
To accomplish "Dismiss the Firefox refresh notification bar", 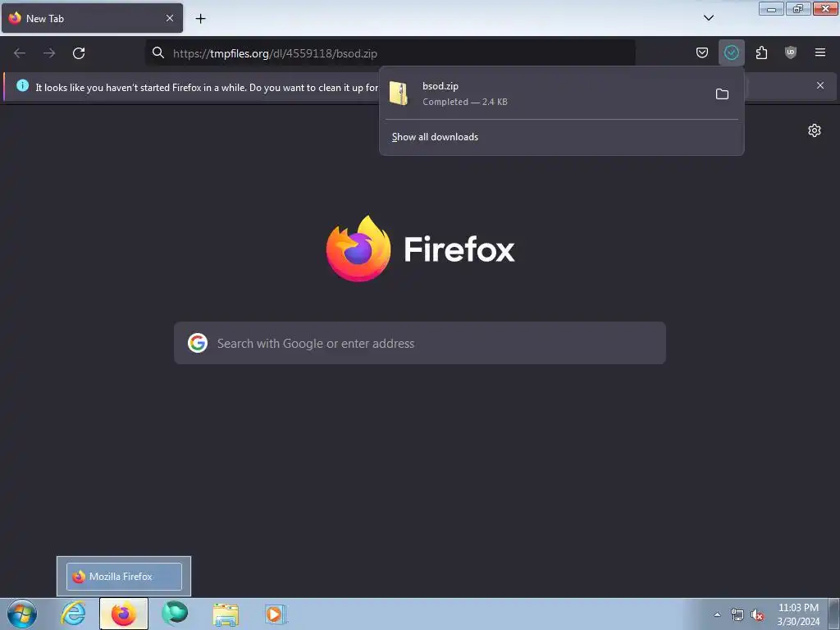I will 820,85.
